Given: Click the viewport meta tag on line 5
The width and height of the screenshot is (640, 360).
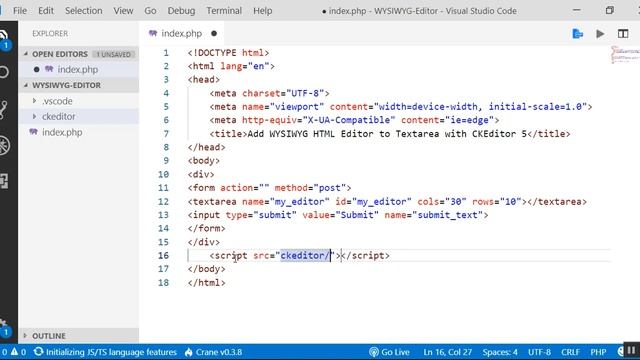Looking at the screenshot, I should click(401, 107).
